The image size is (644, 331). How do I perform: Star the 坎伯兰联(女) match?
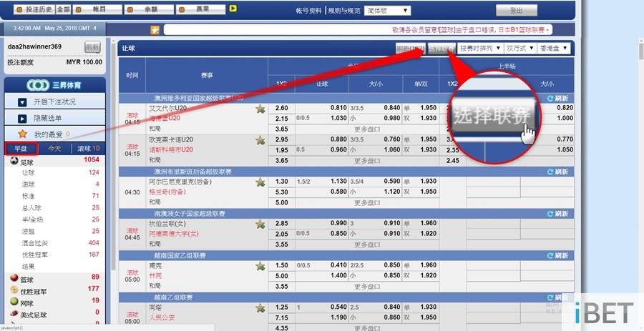pyautogui.click(x=260, y=224)
